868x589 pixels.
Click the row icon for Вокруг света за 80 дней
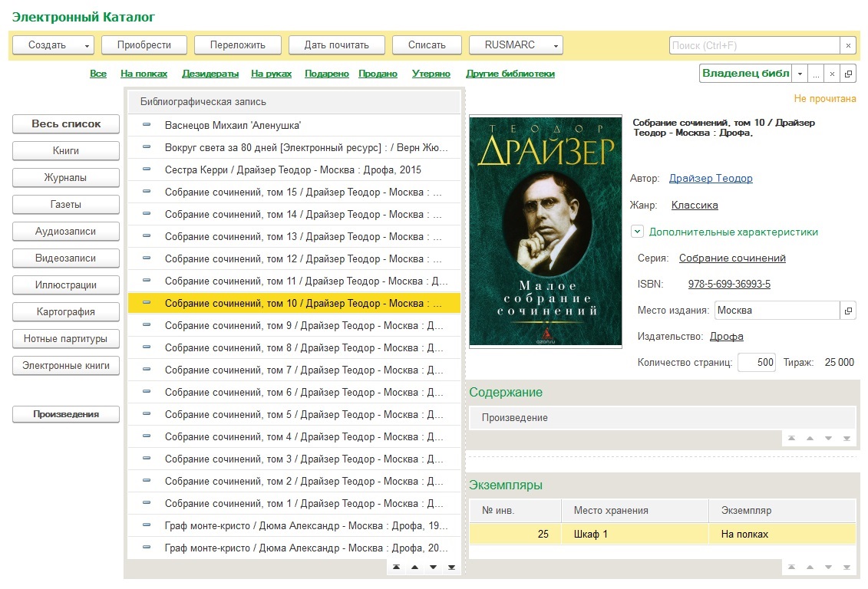pyautogui.click(x=147, y=147)
